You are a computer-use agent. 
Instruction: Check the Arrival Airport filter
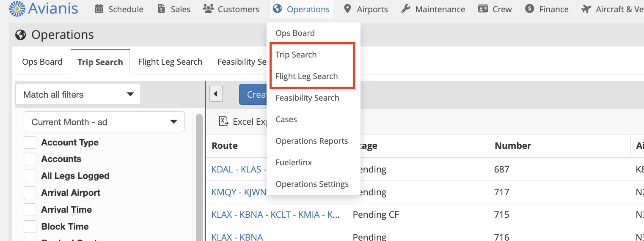pyautogui.click(x=30, y=193)
